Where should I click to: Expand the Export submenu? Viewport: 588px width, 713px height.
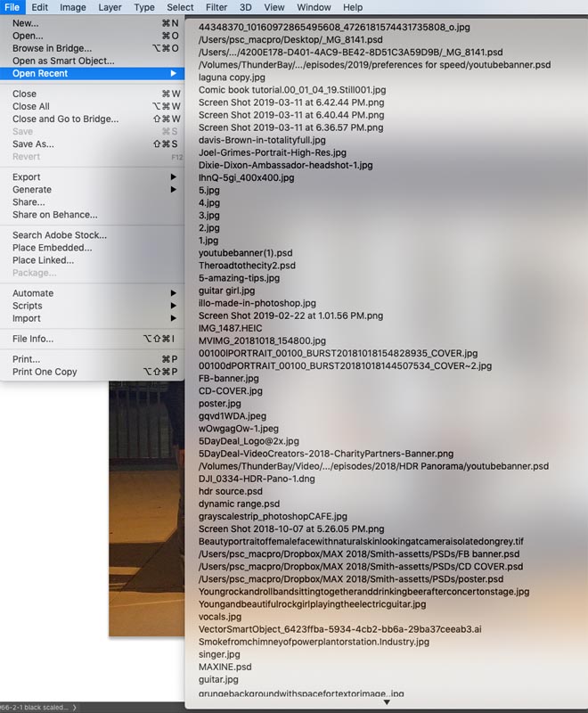point(93,176)
